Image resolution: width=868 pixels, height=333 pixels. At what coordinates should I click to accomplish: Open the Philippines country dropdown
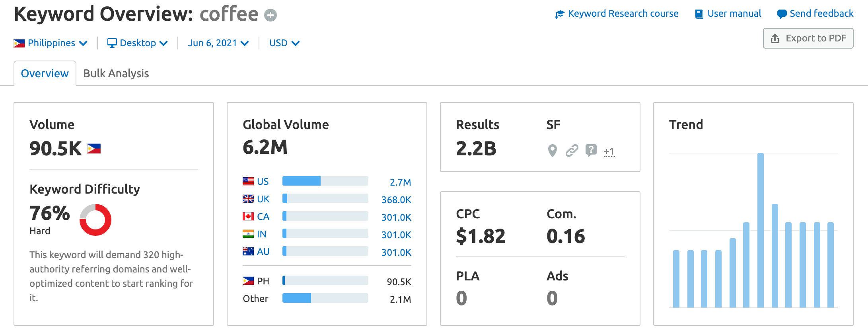coord(51,43)
